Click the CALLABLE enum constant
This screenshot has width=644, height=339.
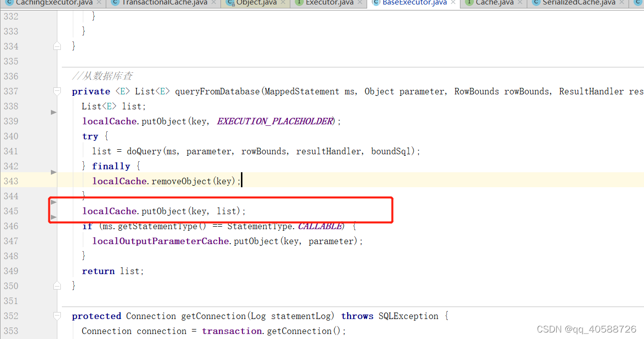click(x=320, y=226)
